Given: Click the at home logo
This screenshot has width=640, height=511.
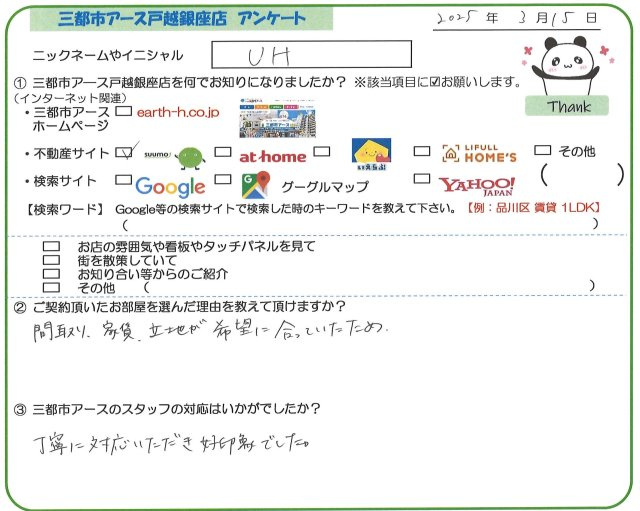Looking at the screenshot, I should pyautogui.click(x=271, y=156).
